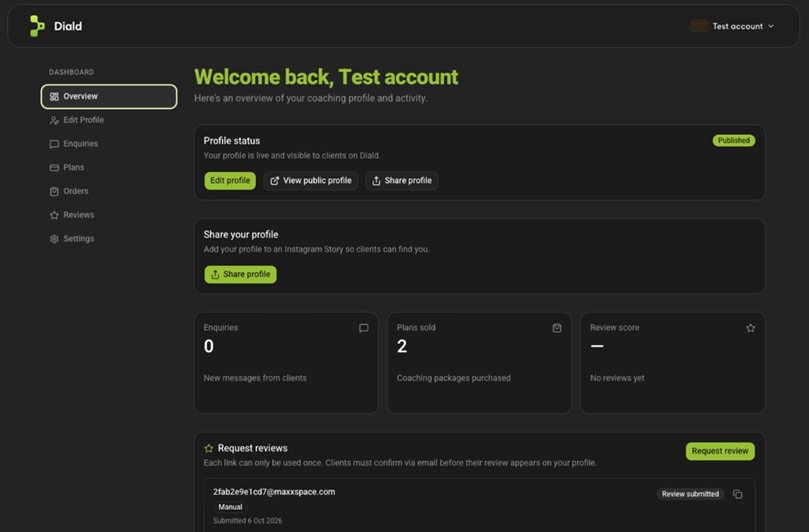Click the chat icon on Enquiries card
Viewport: 809px width, 532px height.
click(363, 328)
